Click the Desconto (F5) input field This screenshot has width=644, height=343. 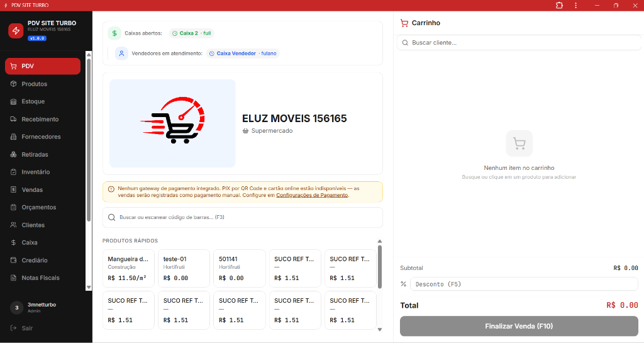coord(524,284)
